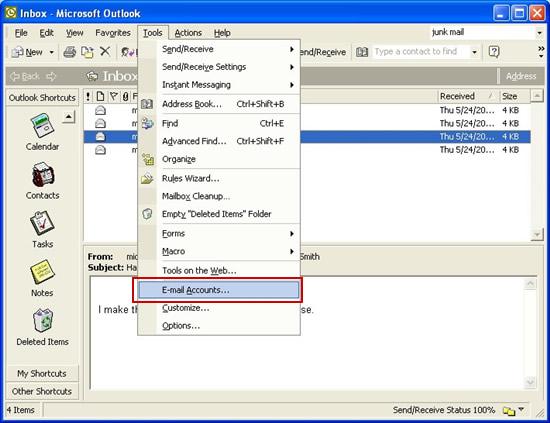The width and height of the screenshot is (550, 423).
Task: Sort by Flag Status column header
Action: 113,96
